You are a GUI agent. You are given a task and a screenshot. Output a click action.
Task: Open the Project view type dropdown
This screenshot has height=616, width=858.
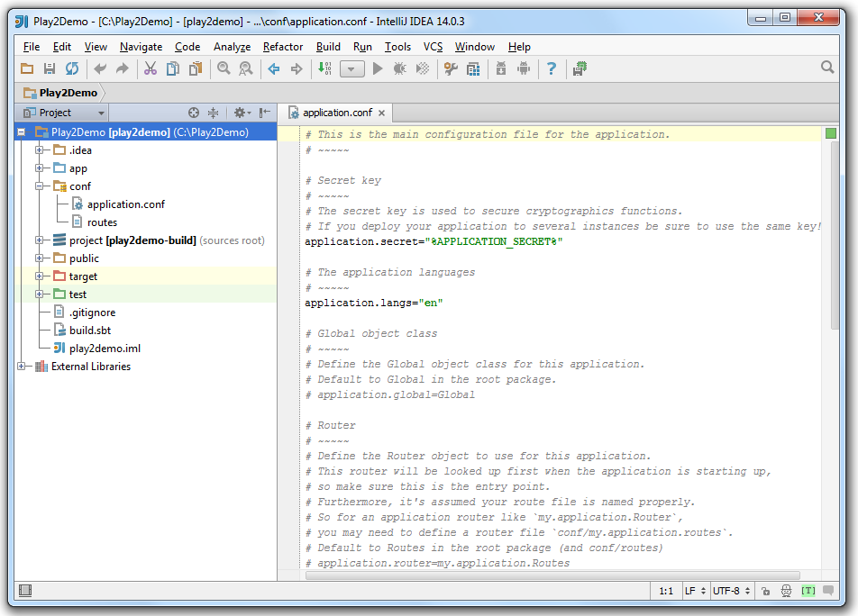pos(101,113)
